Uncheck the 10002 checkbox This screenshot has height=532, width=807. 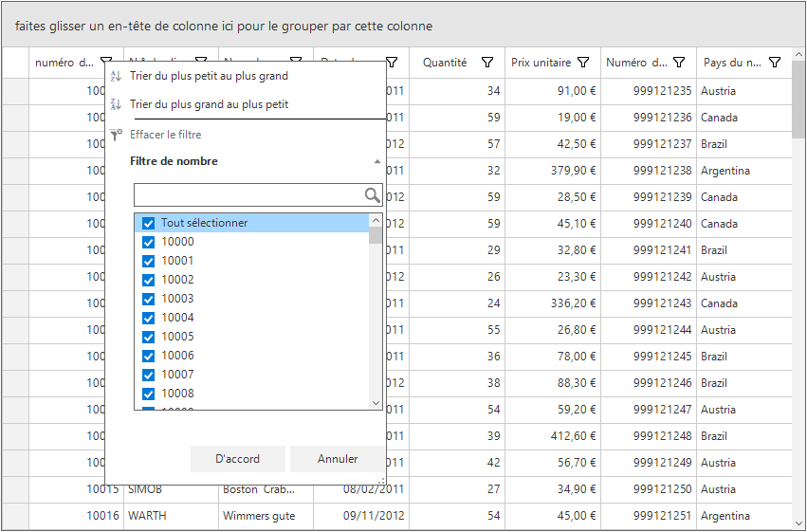tap(148, 281)
